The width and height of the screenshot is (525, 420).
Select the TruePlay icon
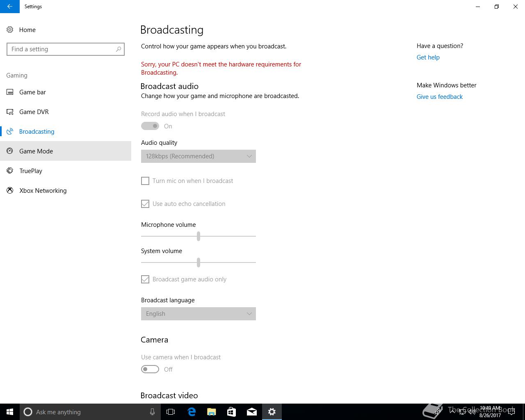10,171
